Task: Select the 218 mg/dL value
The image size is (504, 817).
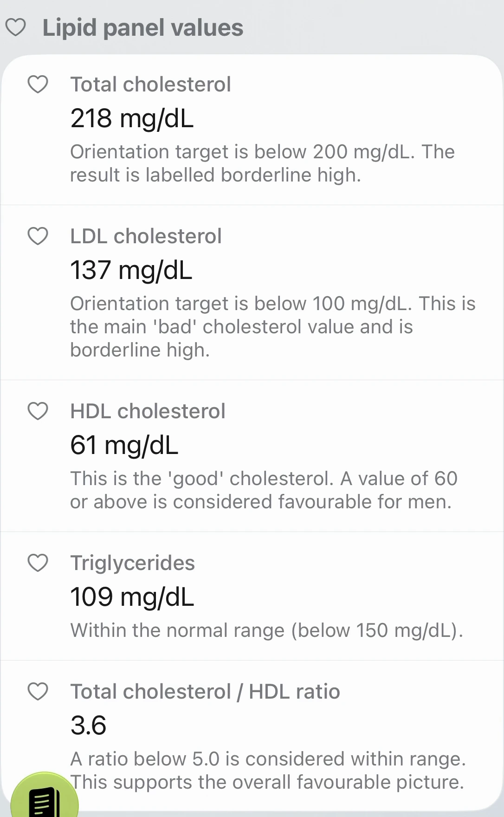Action: (x=132, y=118)
